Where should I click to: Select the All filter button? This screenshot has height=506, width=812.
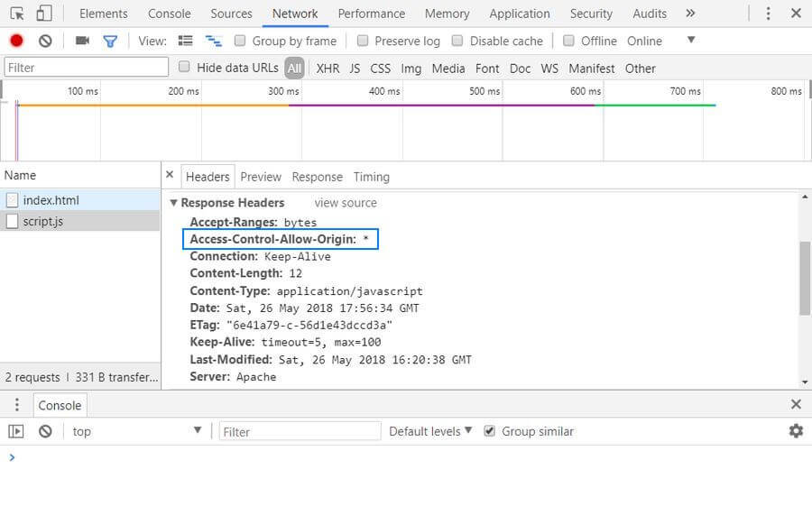[x=294, y=69]
